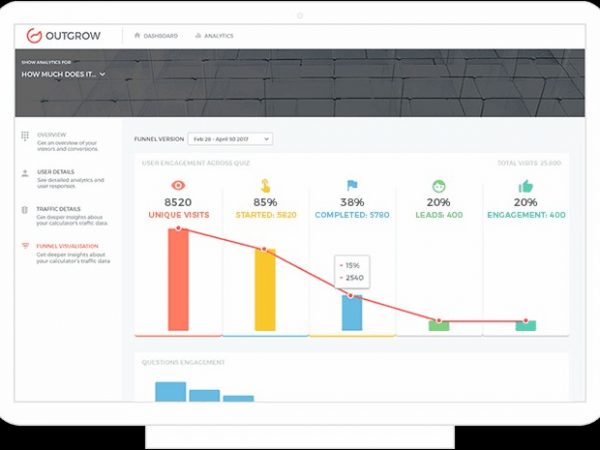Screen dimensions: 600x450
Task: Open the Overview section link
Action: pos(52,134)
